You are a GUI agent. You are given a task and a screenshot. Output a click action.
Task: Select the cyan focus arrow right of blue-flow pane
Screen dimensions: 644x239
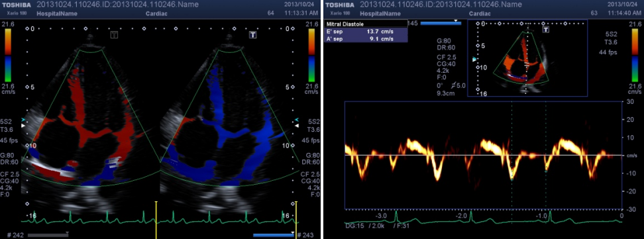[297, 119]
